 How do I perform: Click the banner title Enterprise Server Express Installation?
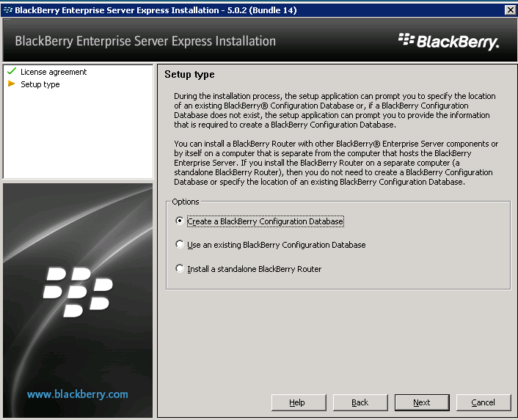pyautogui.click(x=145, y=41)
